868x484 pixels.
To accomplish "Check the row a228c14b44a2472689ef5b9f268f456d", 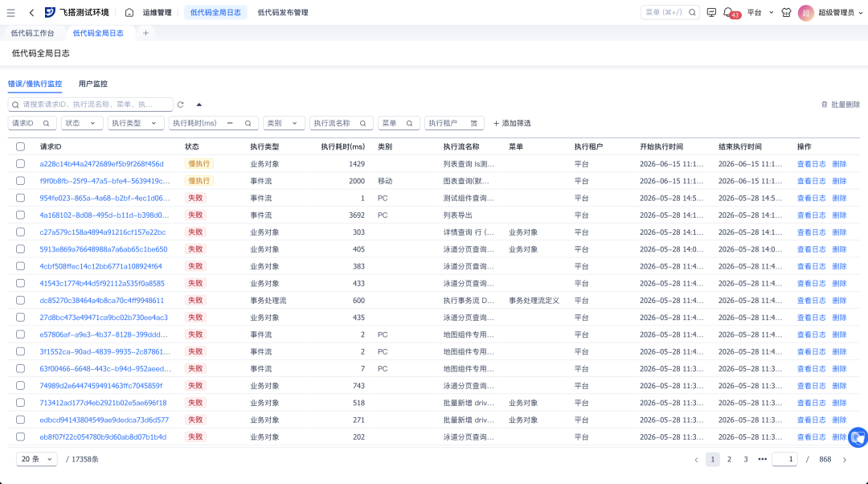I will [20, 164].
